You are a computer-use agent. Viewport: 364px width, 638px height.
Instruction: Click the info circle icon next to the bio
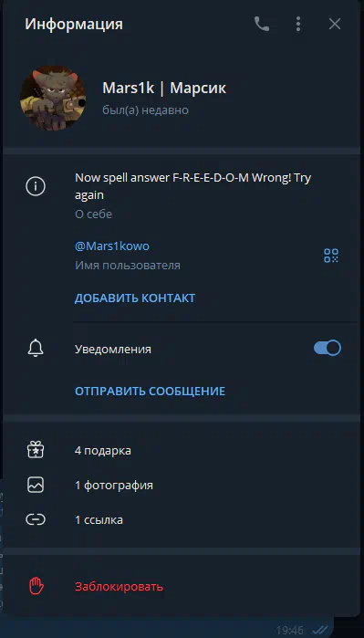click(x=36, y=187)
